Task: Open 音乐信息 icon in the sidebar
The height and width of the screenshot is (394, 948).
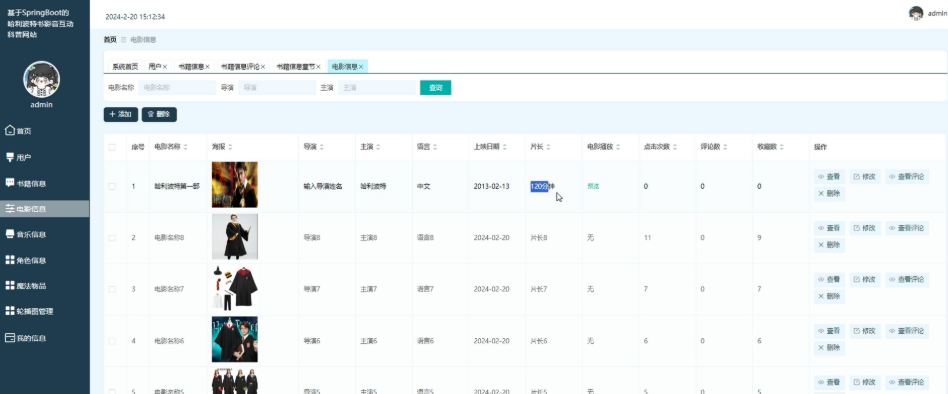Action: (10, 234)
